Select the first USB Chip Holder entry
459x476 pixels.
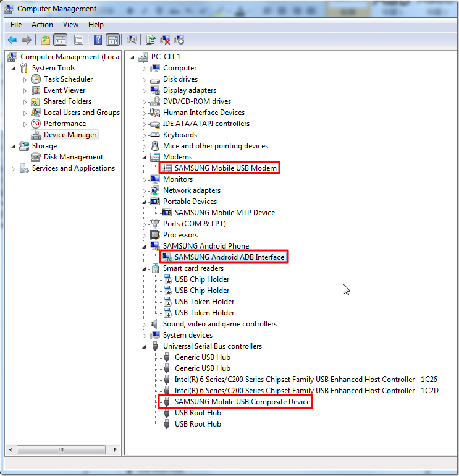(x=202, y=279)
